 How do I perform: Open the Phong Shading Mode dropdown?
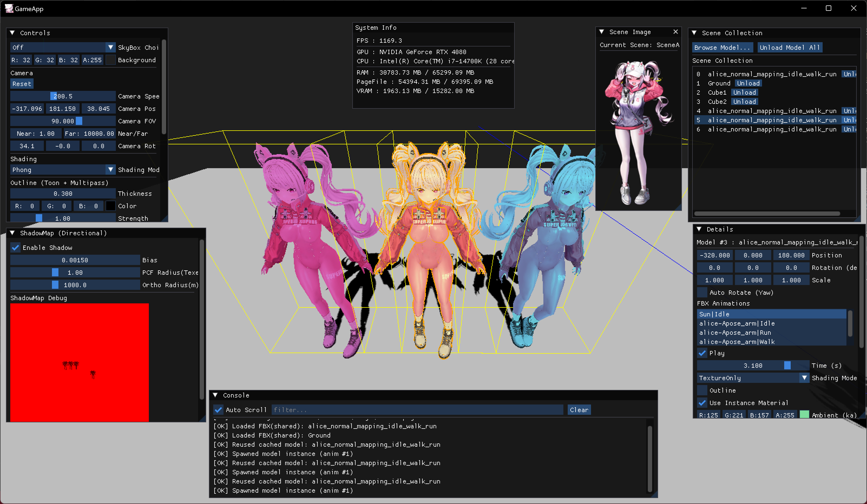coord(110,170)
